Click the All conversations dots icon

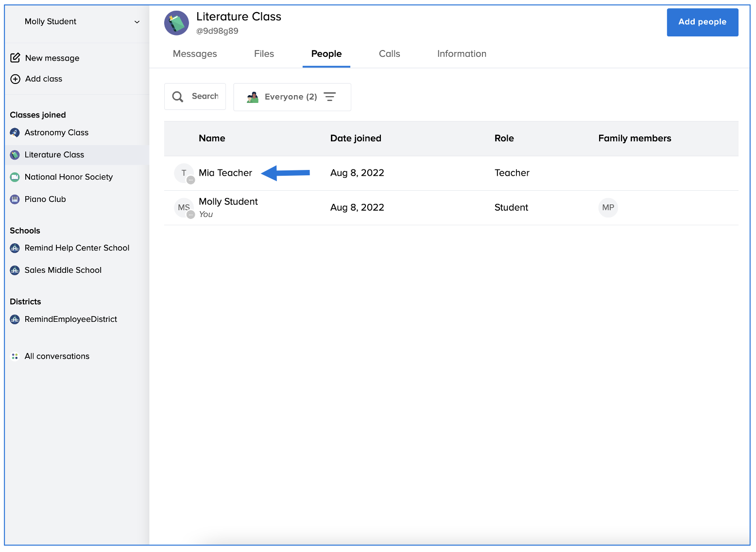click(15, 356)
